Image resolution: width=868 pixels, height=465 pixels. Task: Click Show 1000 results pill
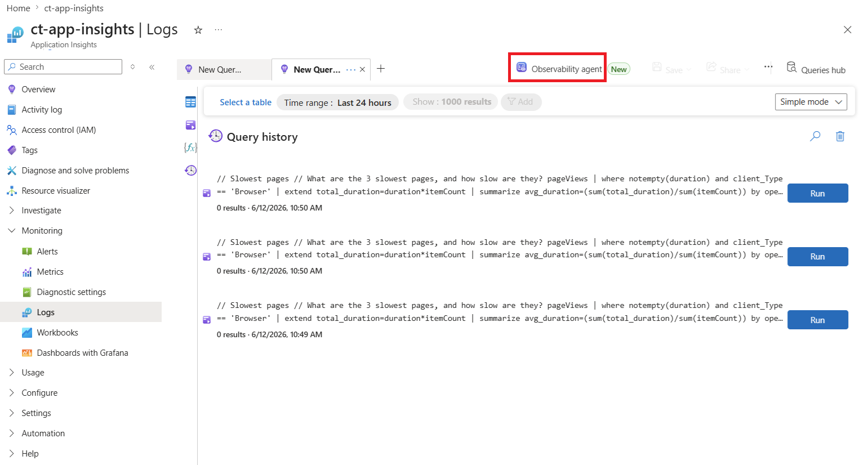[x=451, y=102]
